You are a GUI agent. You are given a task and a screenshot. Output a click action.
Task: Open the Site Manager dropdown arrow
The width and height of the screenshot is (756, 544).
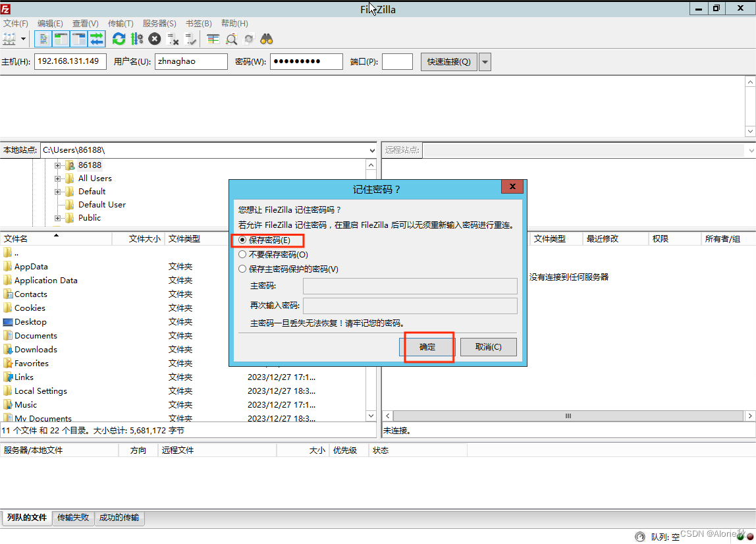[x=22, y=39]
